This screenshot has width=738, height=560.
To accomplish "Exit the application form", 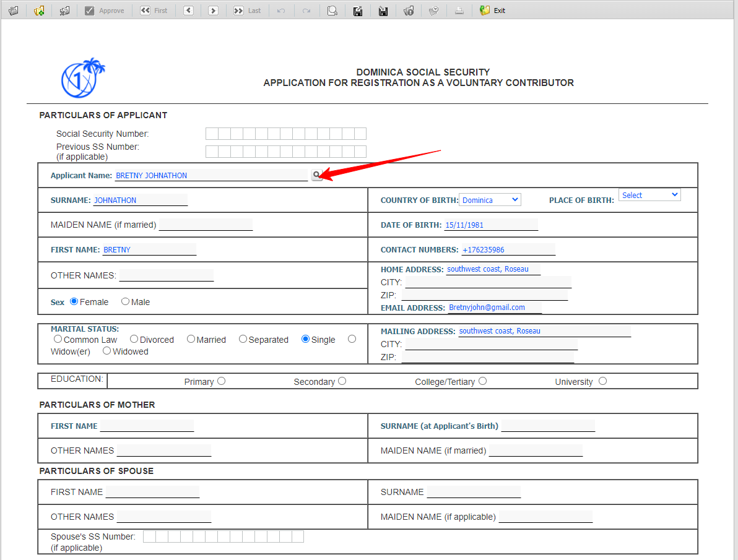I will point(492,11).
